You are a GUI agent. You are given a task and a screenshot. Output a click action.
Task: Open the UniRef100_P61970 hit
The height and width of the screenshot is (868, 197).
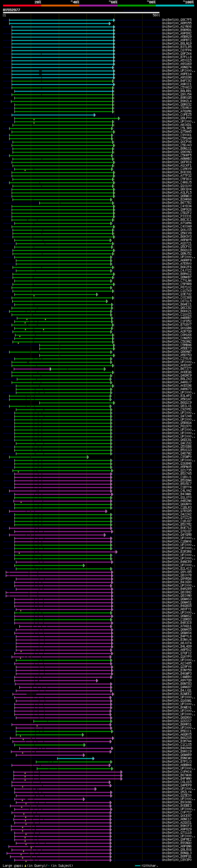[177, 426]
